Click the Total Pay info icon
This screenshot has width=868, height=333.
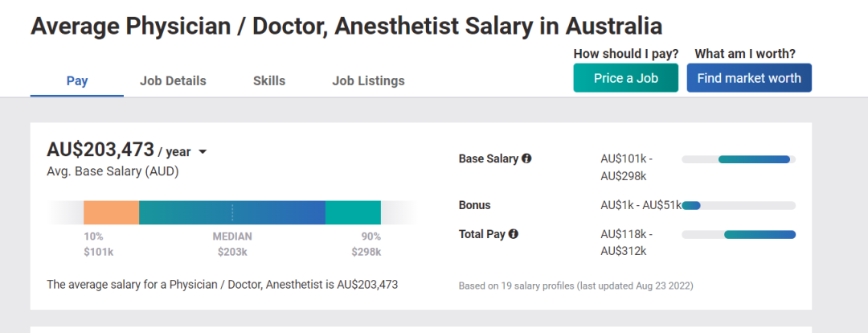tap(514, 234)
